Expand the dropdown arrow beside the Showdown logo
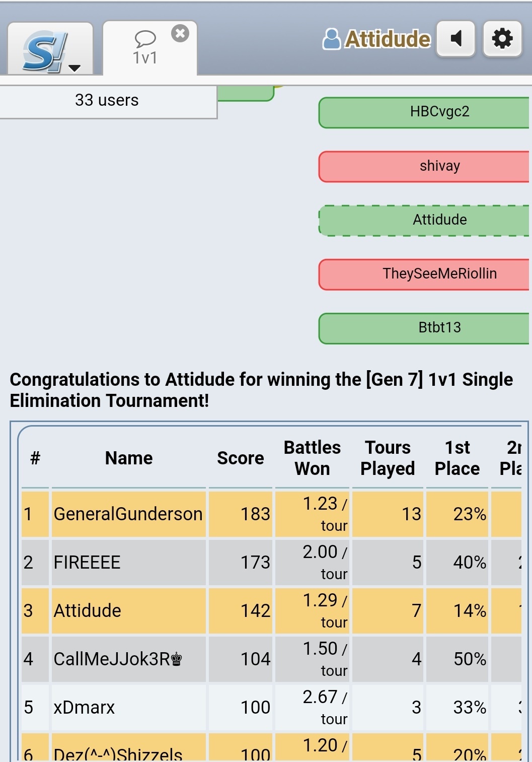 point(74,68)
